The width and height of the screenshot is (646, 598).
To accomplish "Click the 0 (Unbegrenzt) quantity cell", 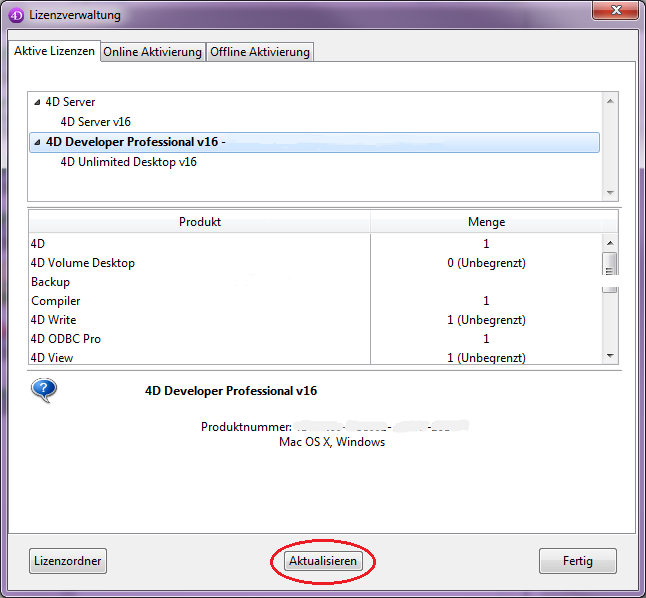I will tap(486, 263).
